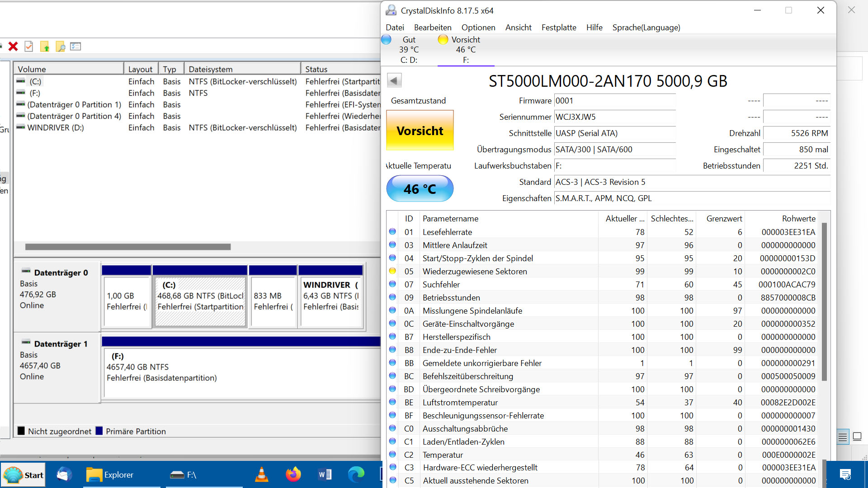The width and height of the screenshot is (868, 488).
Task: Click the checklist view settings icon
Action: click(x=75, y=47)
